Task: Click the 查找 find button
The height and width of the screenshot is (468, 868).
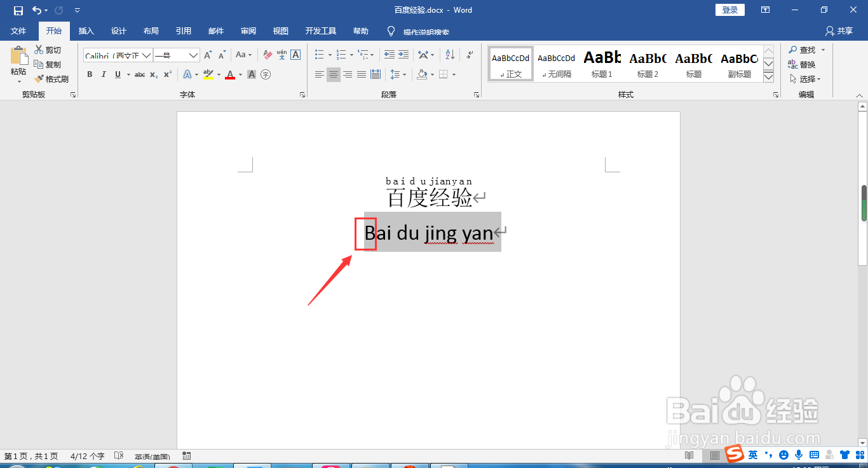Action: pos(802,50)
